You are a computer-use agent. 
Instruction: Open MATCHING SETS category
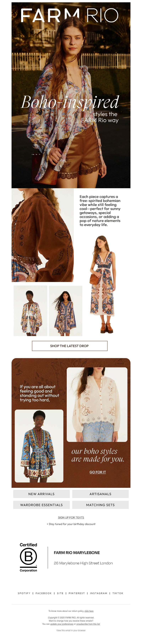[100, 505]
